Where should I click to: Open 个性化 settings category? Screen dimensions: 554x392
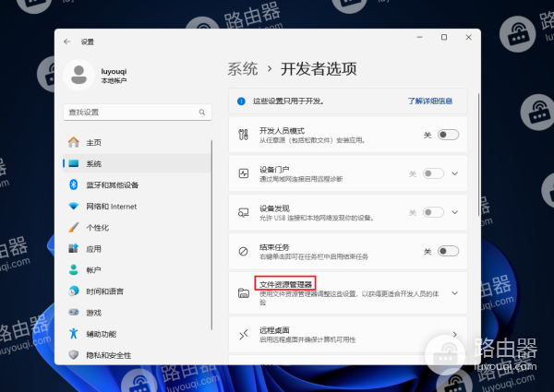(x=137, y=227)
